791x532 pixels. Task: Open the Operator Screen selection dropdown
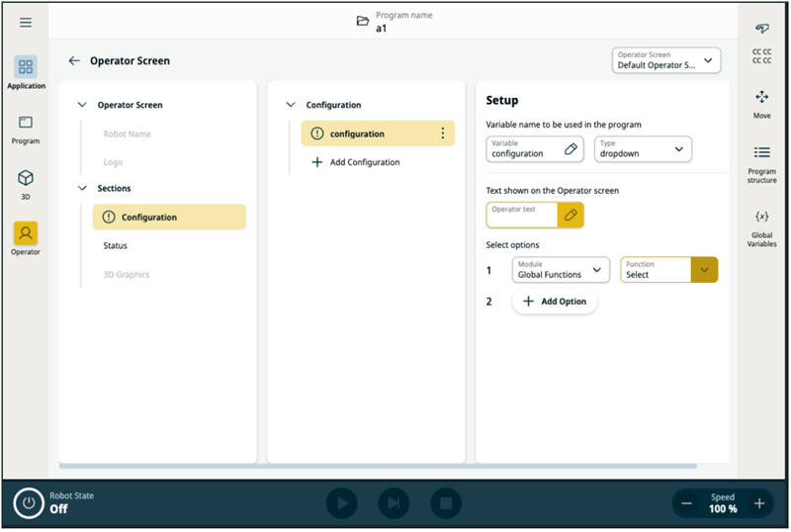point(666,60)
